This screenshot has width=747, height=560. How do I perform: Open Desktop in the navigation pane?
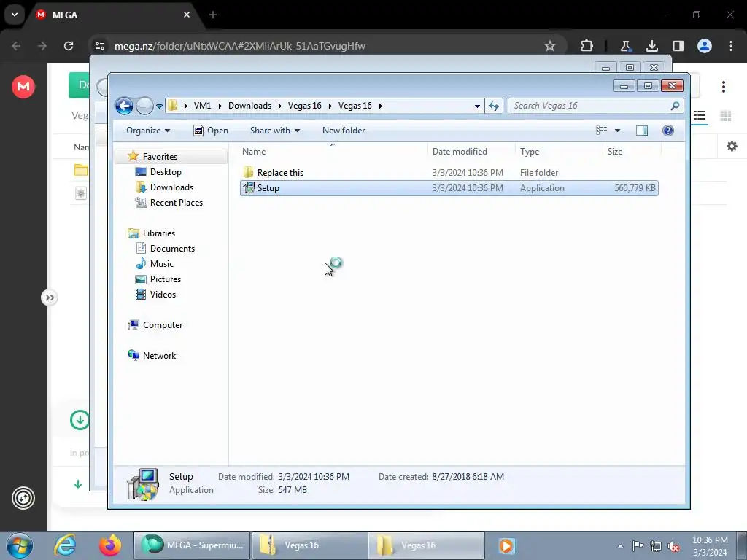click(166, 172)
